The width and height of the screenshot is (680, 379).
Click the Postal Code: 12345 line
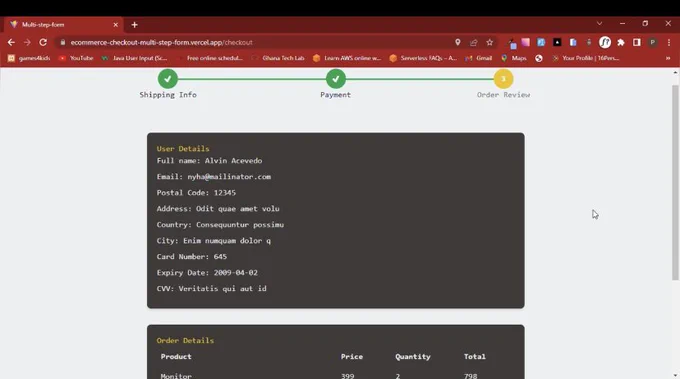coord(196,193)
